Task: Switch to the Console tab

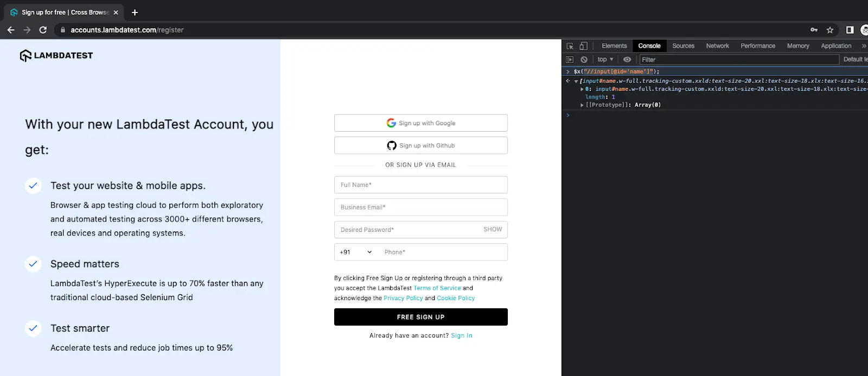Action: (649, 46)
